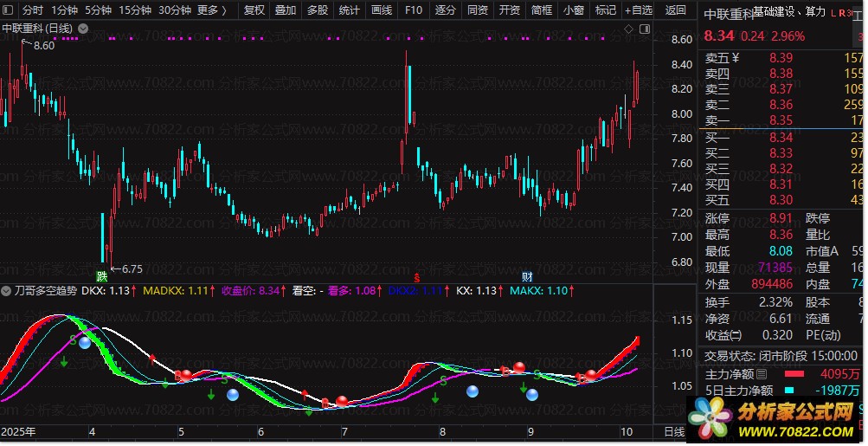Click the small icon next to 主力净额
Screen dimensions: 868x446
(x=762, y=375)
